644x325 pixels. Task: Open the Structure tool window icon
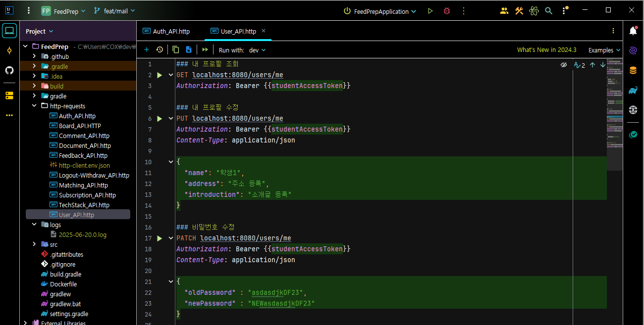coord(9,95)
